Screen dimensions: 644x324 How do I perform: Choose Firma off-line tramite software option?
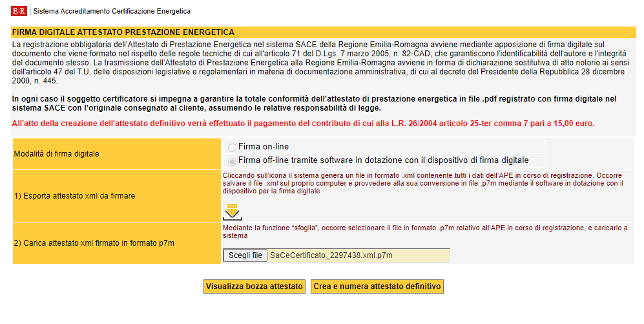pos(232,161)
